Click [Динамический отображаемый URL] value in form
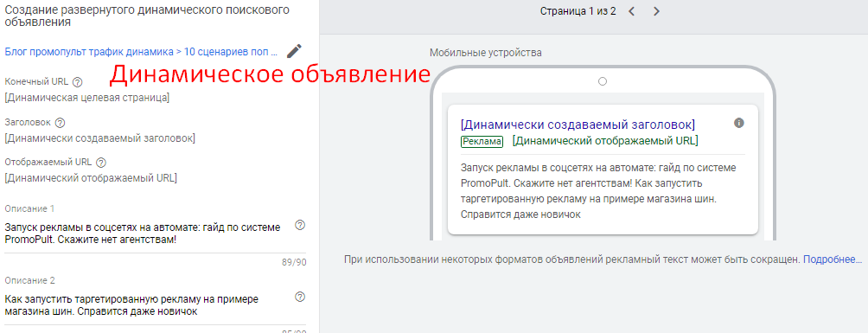Viewport: 868px width, 333px height. (91, 178)
